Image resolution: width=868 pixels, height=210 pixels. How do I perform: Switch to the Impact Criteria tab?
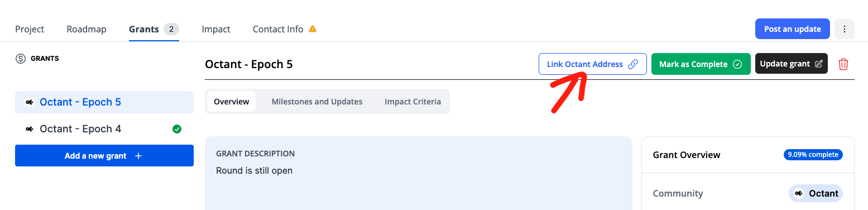pyautogui.click(x=413, y=102)
